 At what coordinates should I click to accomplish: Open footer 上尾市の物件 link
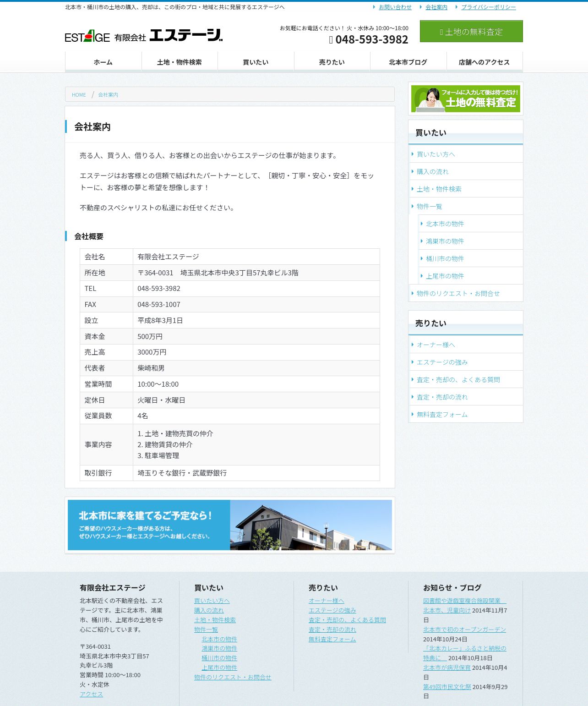[219, 668]
